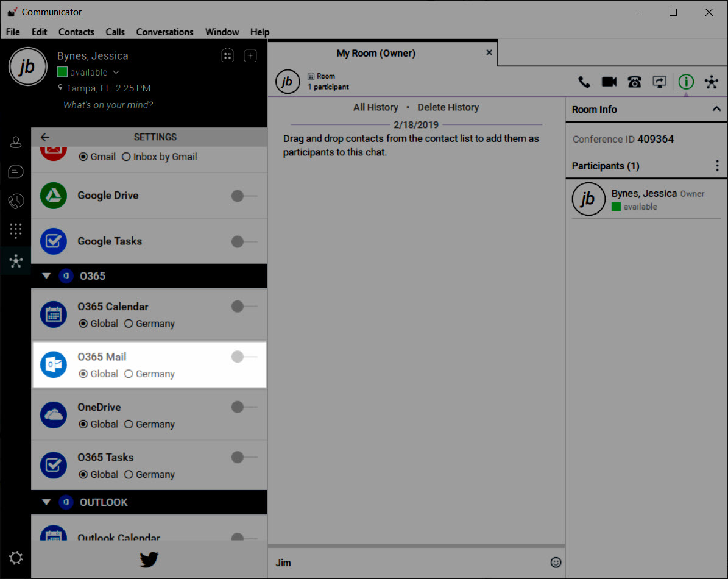Open emoji picker smiley icon
Viewport: 728px width, 579px height.
coord(556,563)
